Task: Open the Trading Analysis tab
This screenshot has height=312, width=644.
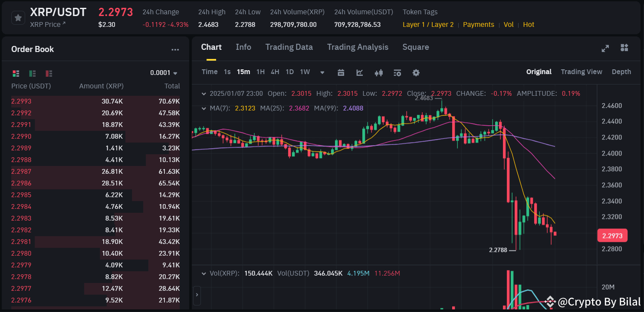Action: [358, 47]
